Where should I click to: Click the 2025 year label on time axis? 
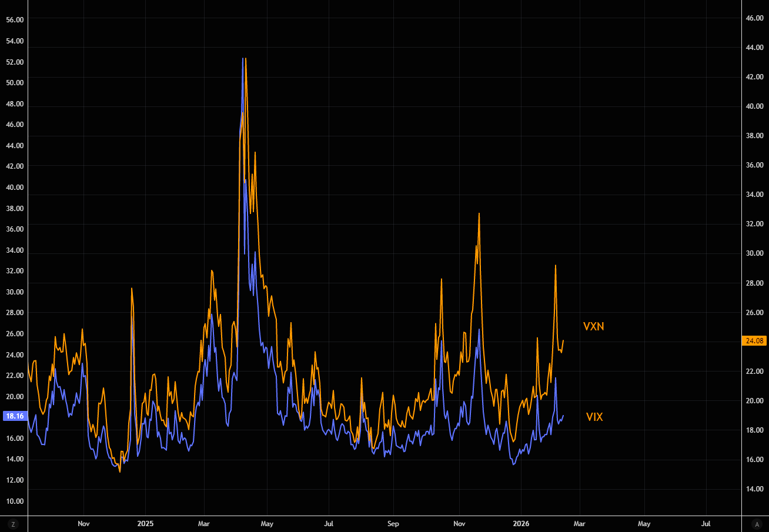(145, 523)
